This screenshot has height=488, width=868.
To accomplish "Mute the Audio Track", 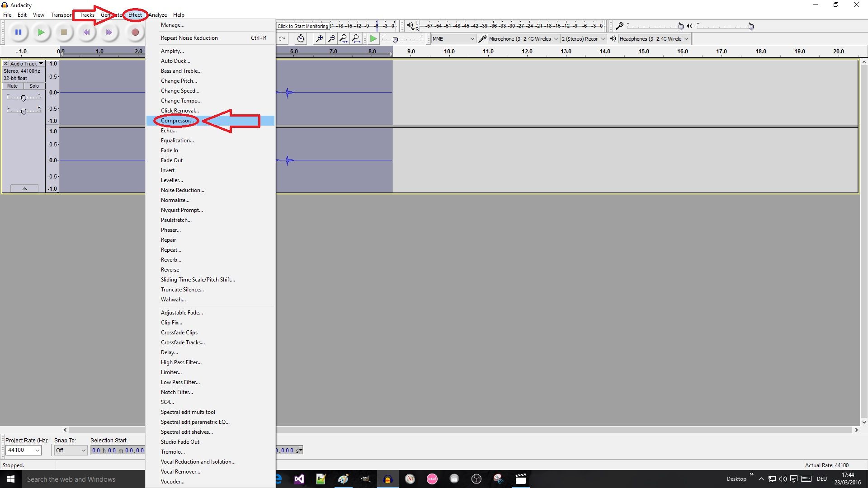I will (12, 86).
